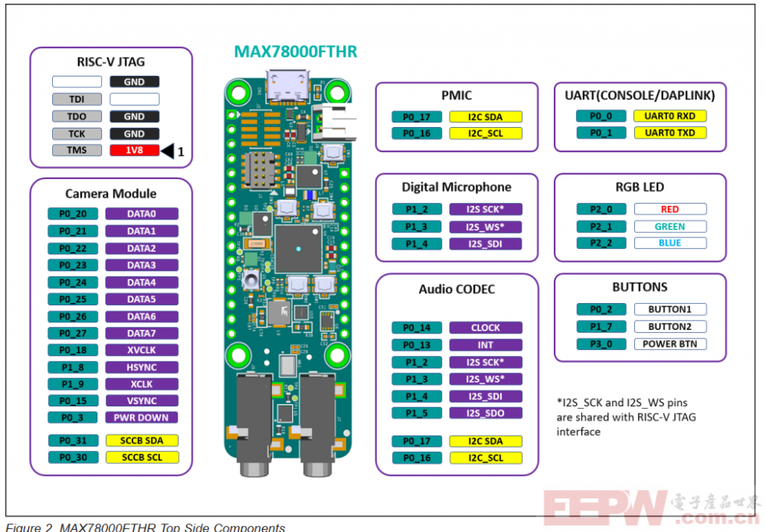Viewport: 766px width, 532px height.
Task: Click the MAX78000FTHR title text
Action: tap(296, 52)
